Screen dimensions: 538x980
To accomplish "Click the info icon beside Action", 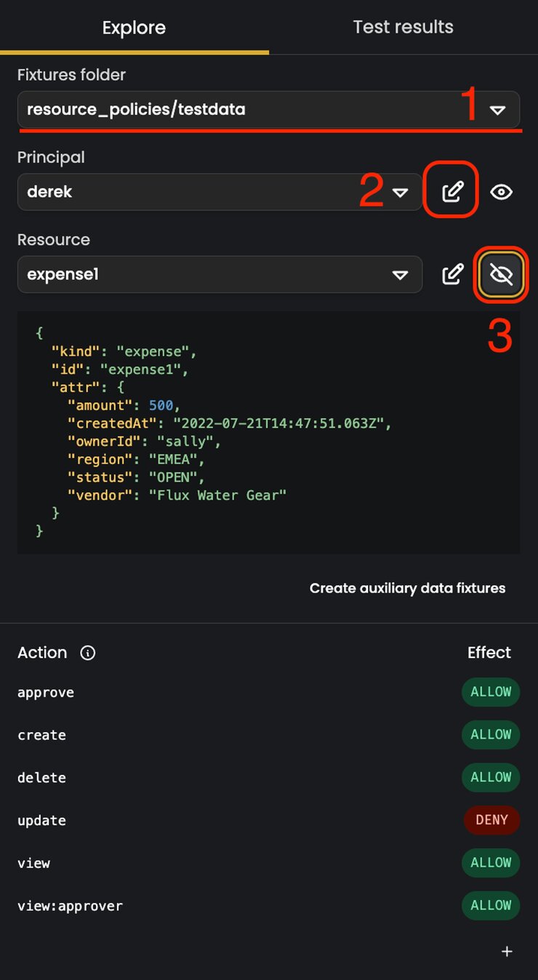I will (88, 653).
